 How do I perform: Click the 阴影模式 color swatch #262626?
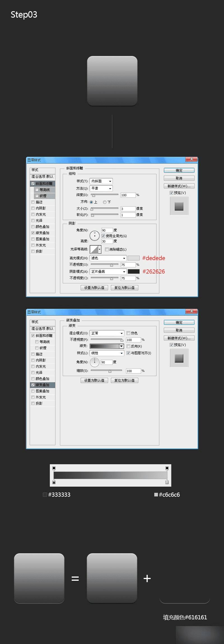[x=134, y=271]
